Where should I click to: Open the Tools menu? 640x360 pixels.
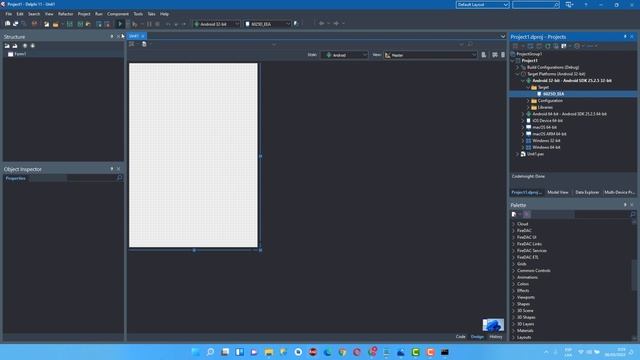tap(138, 14)
